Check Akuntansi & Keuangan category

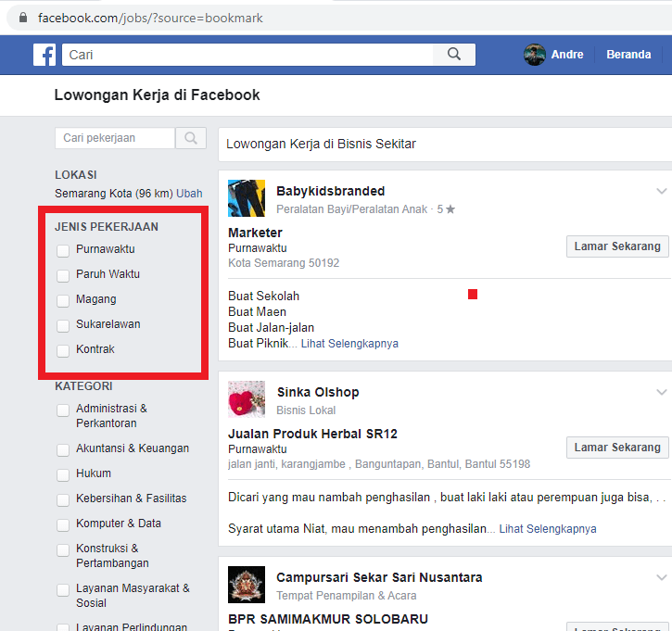click(63, 449)
